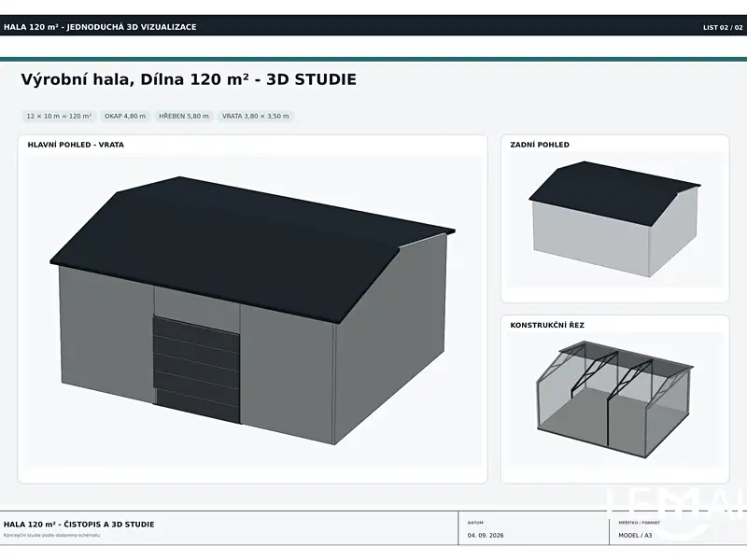Viewport: 747px width, 560px height.
Task: Click the date '04. 09. 2026' in the title block
Action: [486, 535]
